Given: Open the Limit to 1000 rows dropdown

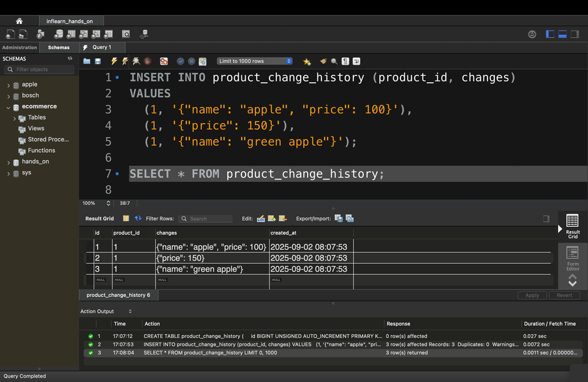Looking at the screenshot, I should (255, 61).
